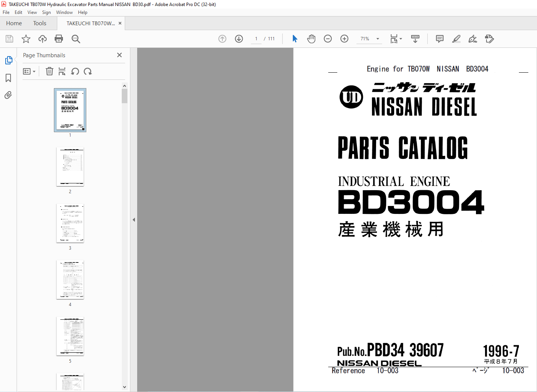Click the 71% zoom value field
The width and height of the screenshot is (537, 392).
click(x=365, y=39)
